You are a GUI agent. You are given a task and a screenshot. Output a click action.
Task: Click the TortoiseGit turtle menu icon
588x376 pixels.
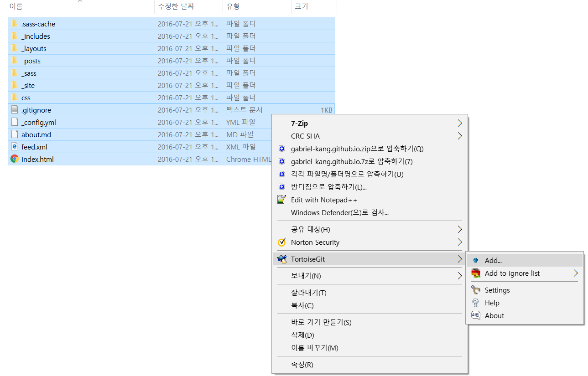click(x=282, y=259)
